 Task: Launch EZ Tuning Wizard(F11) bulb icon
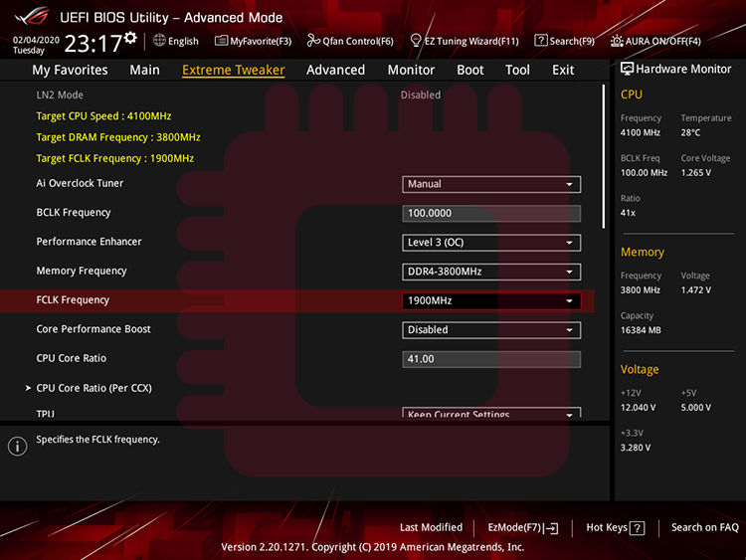coord(416,41)
